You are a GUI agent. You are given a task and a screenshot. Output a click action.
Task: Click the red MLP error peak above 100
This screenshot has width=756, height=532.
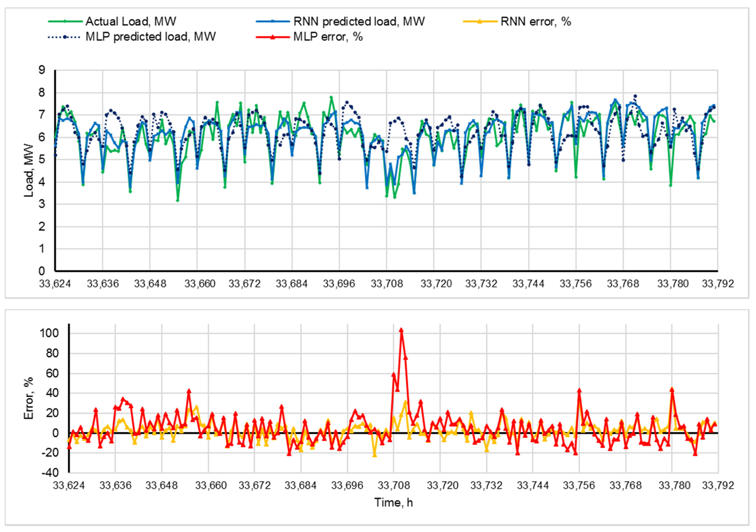tap(401, 330)
